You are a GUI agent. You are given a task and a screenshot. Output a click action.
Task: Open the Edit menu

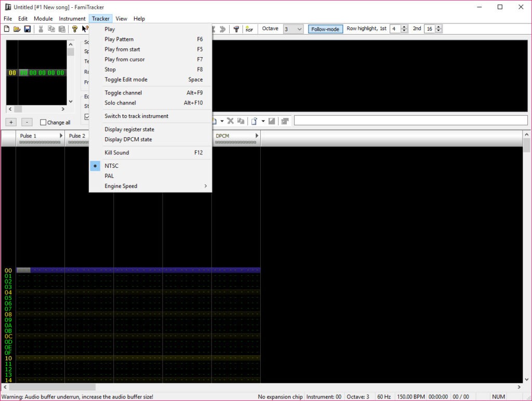tap(23, 19)
